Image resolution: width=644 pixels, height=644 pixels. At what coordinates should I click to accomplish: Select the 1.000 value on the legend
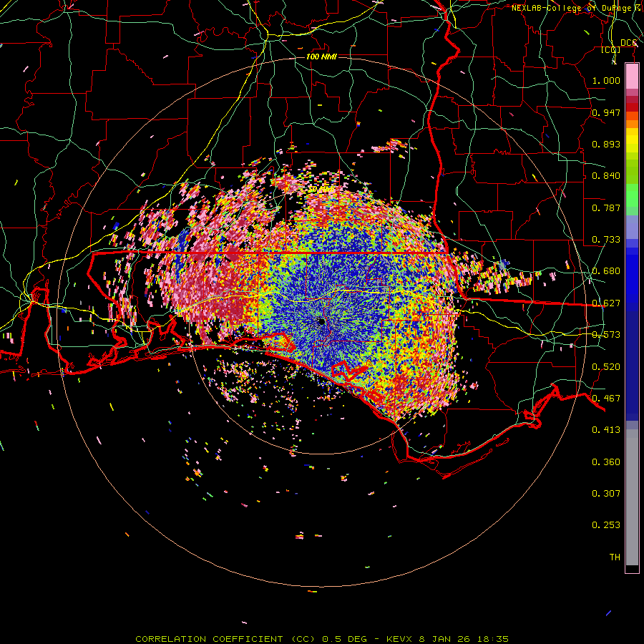606,80
